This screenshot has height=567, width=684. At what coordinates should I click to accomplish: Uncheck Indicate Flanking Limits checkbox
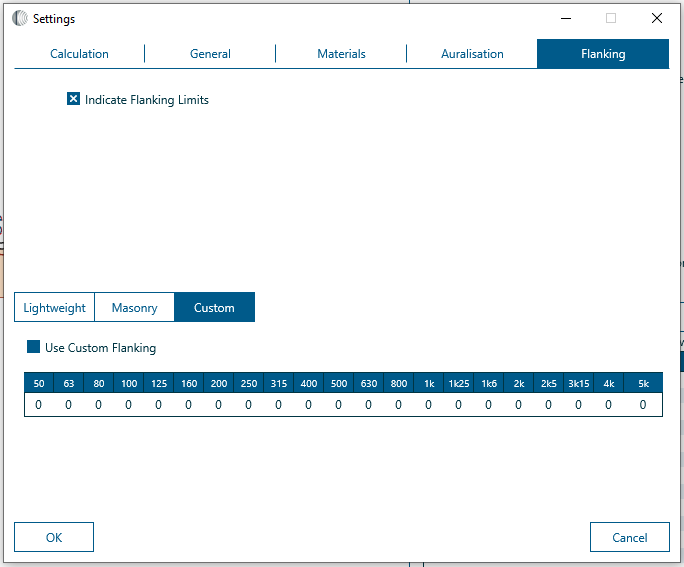click(73, 99)
